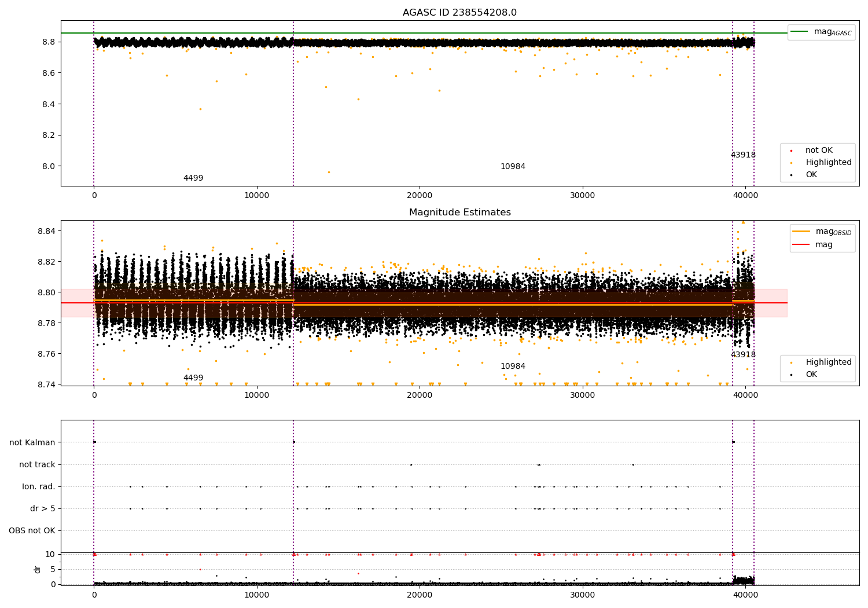The width and height of the screenshot is (868, 608).
Task: Click the rotated 'dr' y-axis label
Action: 38,569
